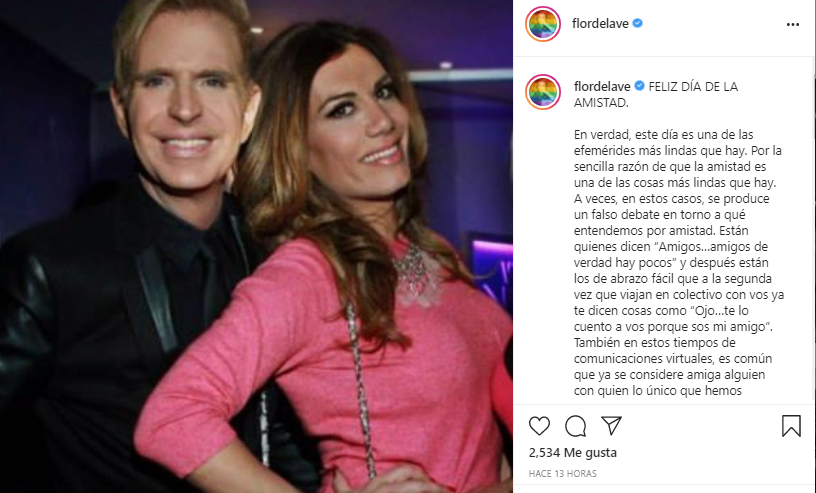This screenshot has width=816, height=493.
Task: Click the caption text about friendship
Action: 679,263
